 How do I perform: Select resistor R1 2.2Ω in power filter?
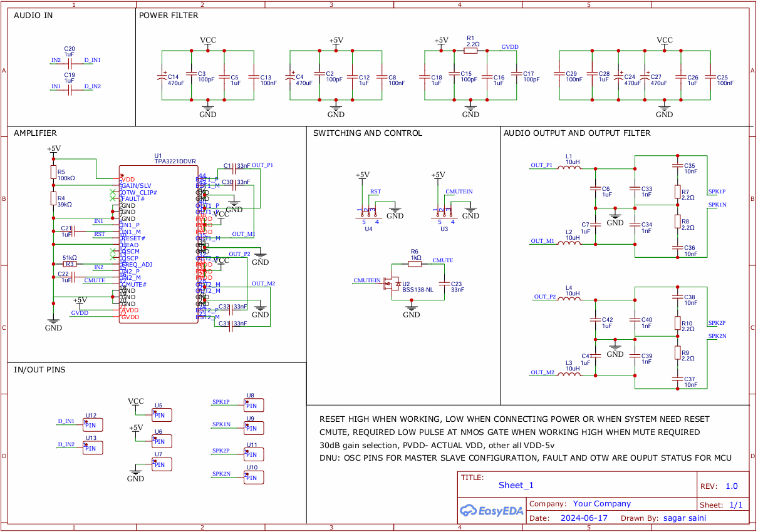(470, 51)
